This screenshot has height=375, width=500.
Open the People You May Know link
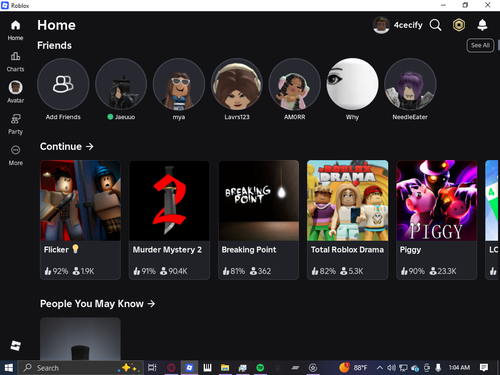coord(97,304)
